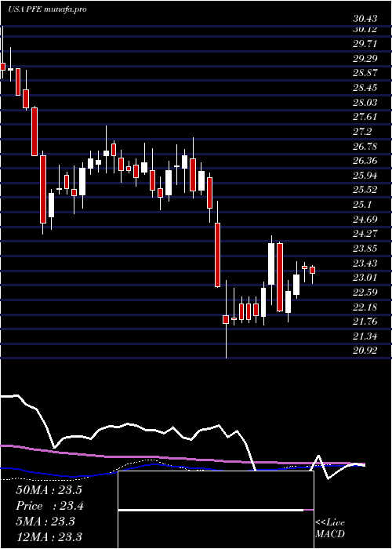This screenshot has height=549, width=392.
Task: Select the 'Price : 23.4' reading
Action: [x=49, y=506]
